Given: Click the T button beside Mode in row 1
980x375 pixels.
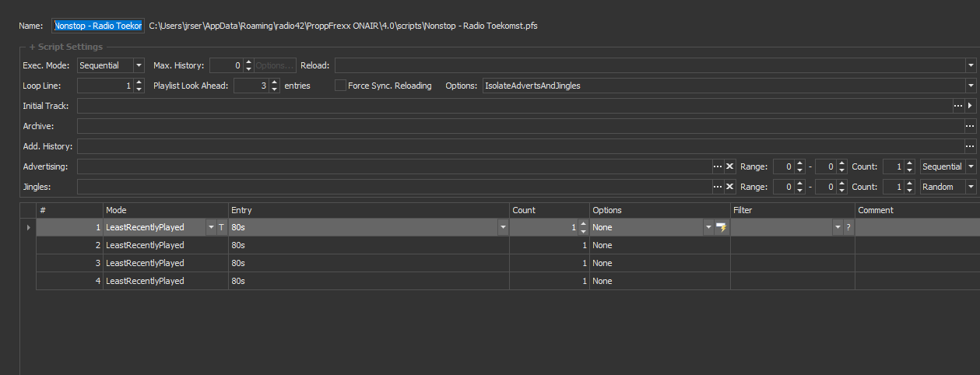Looking at the screenshot, I should (x=221, y=227).
